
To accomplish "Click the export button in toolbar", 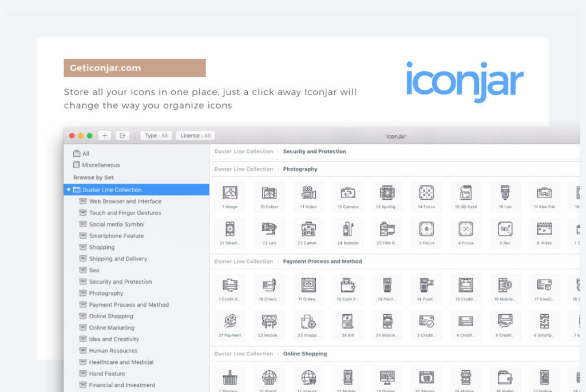I will tap(122, 136).
